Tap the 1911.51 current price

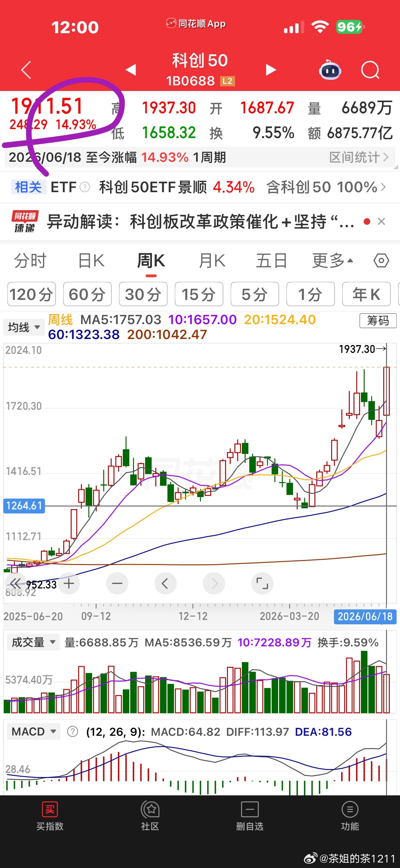47,106
